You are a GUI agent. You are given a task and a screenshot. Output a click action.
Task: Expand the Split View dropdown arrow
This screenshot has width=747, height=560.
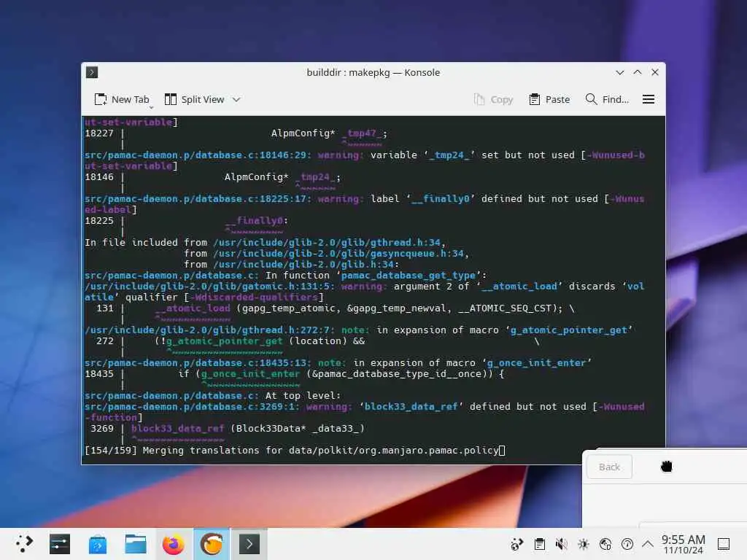point(236,99)
